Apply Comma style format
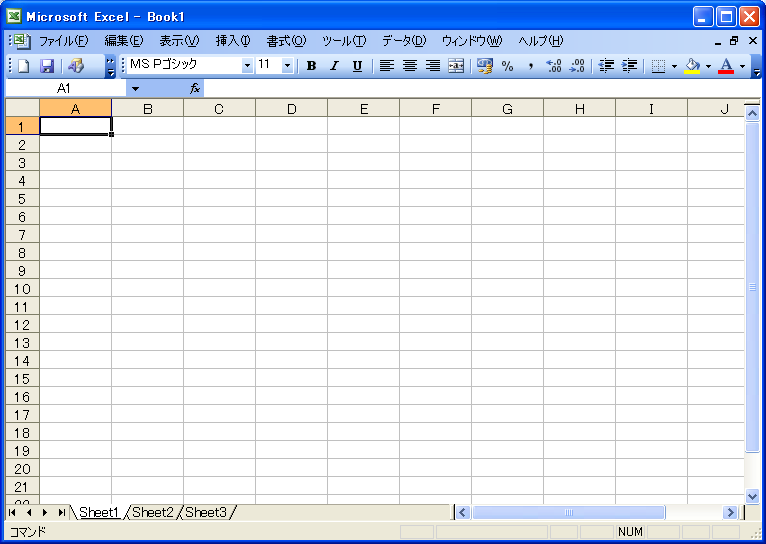This screenshot has width=766, height=544. (531, 66)
